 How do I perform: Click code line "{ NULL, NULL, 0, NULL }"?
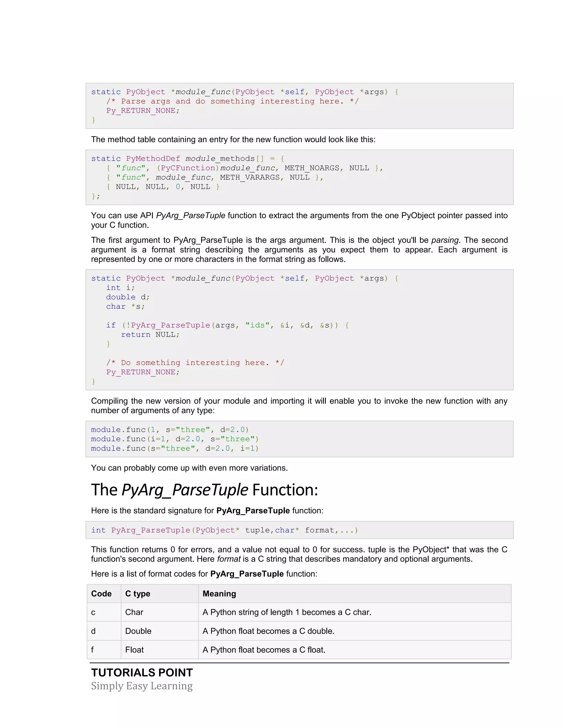pyautogui.click(x=163, y=187)
